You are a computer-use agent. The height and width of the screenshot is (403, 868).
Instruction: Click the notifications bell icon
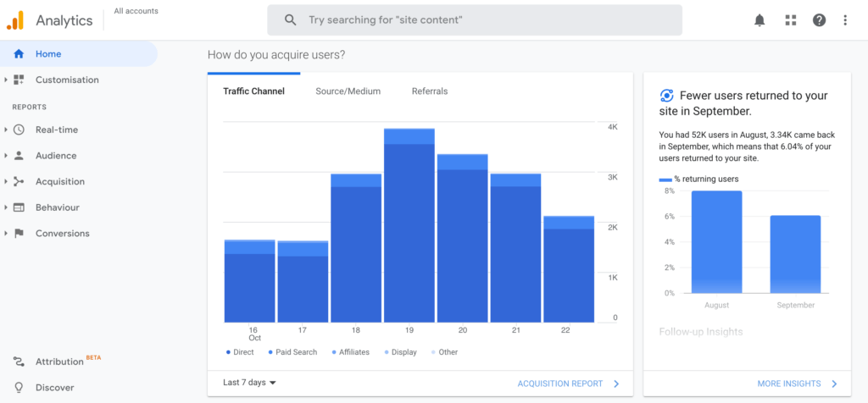[759, 20]
